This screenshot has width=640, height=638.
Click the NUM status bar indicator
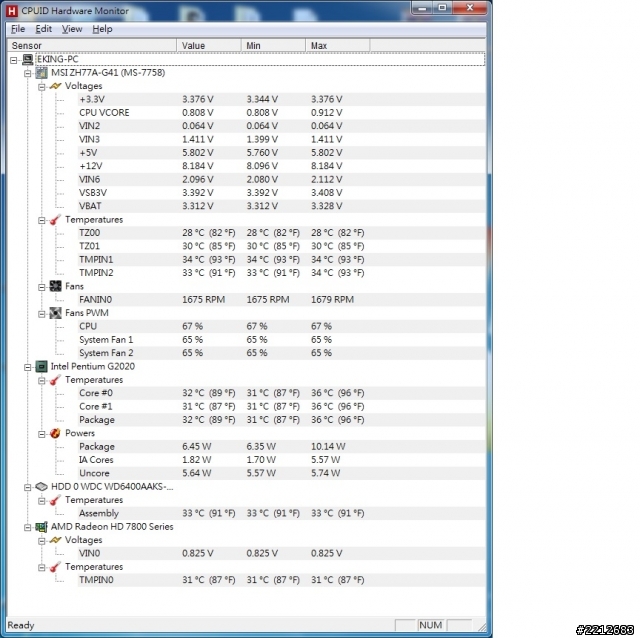click(431, 625)
